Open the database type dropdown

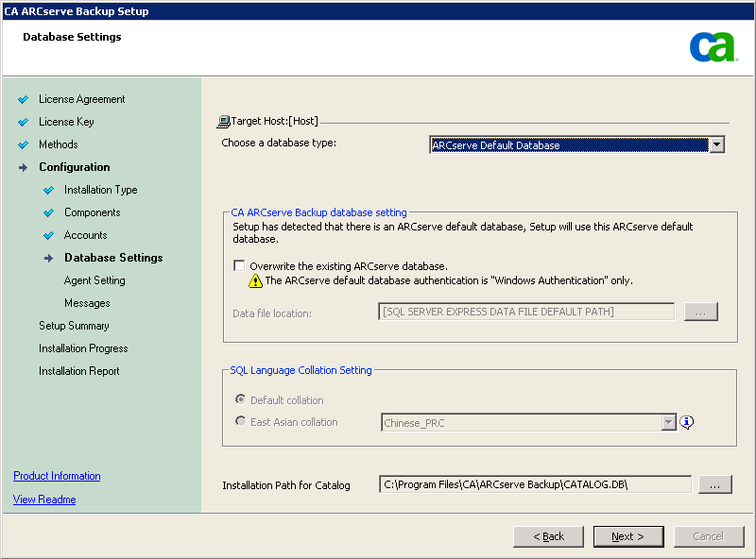coord(716,145)
